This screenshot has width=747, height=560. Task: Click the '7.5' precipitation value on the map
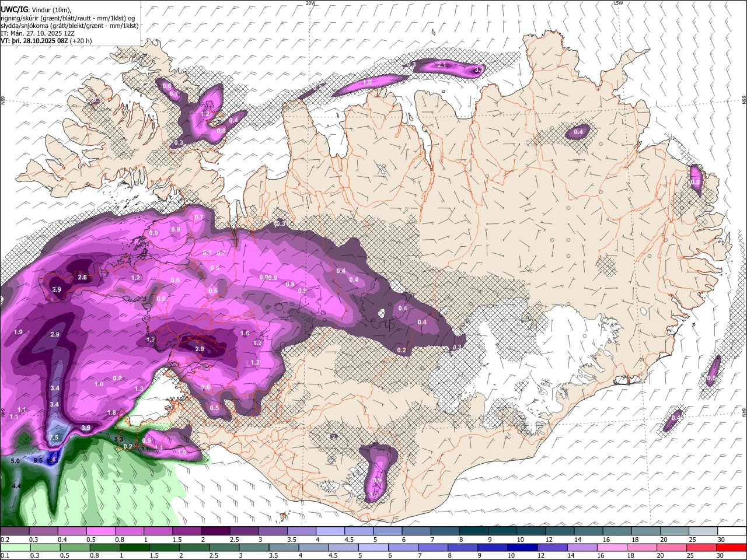54,438
